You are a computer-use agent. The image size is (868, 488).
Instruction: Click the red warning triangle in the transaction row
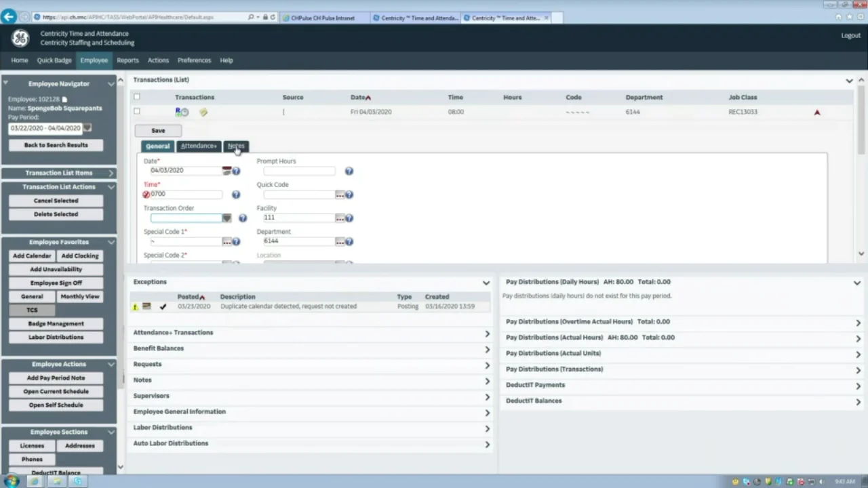817,113
